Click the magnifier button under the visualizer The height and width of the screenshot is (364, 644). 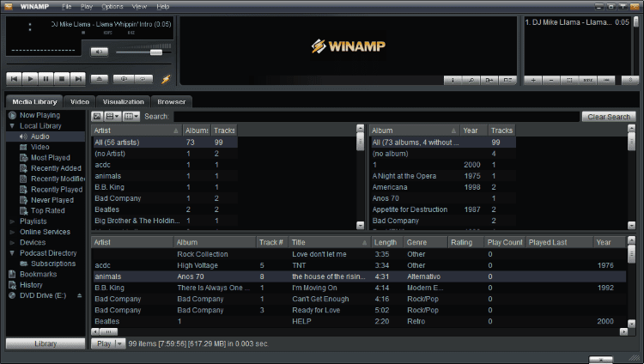(471, 80)
